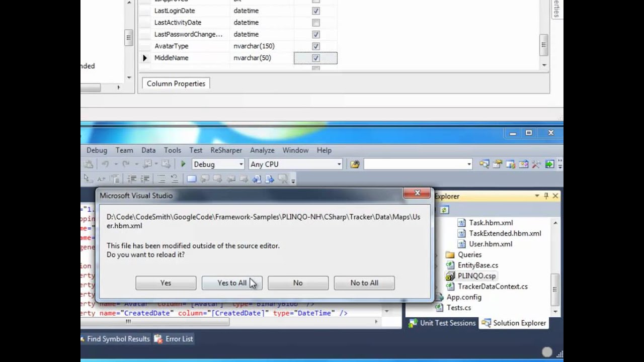Open the Tools menu
The image size is (644, 362).
coord(172,150)
